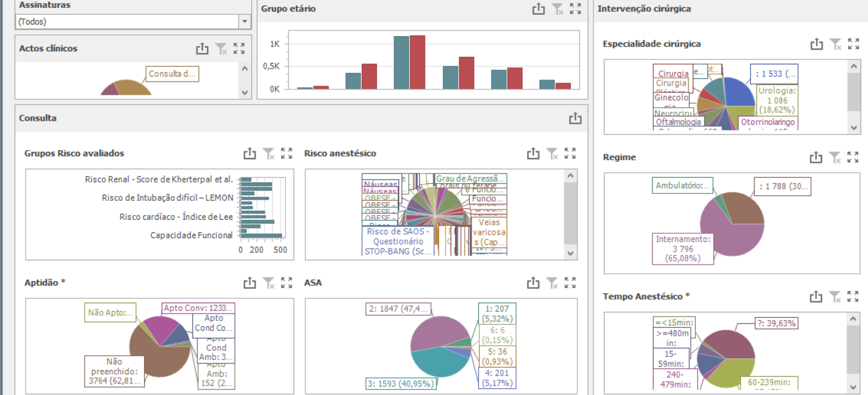The image size is (868, 395).
Task: Export the Grupo etário chart
Action: click(x=538, y=9)
